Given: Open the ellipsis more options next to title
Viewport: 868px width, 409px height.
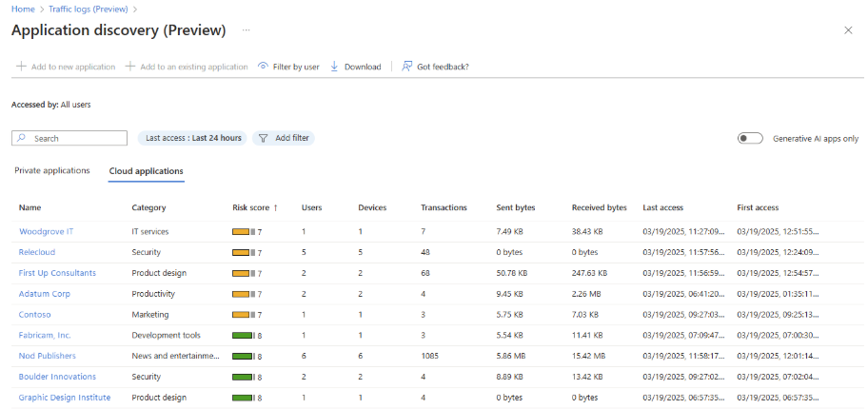Looking at the screenshot, I should (x=247, y=29).
